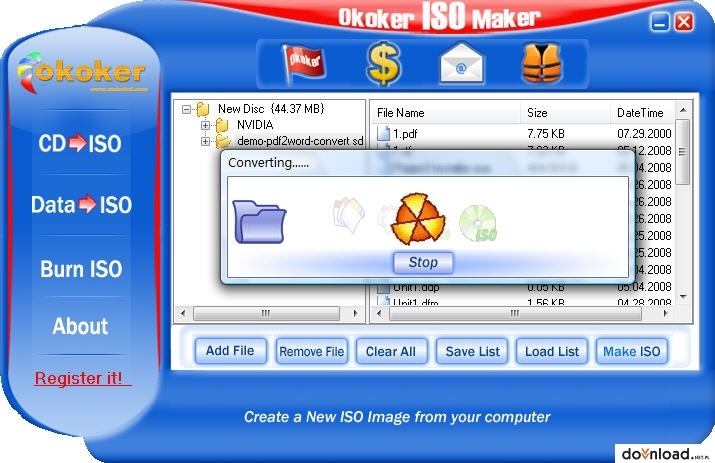Sort by the Size column header
This screenshot has height=463, width=715.
(x=565, y=113)
